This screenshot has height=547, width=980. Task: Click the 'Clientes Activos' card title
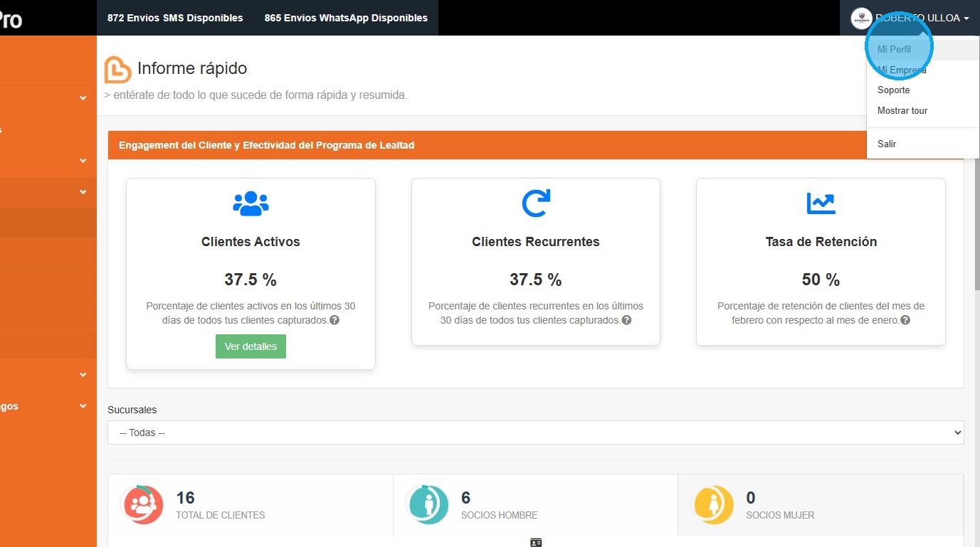click(251, 242)
